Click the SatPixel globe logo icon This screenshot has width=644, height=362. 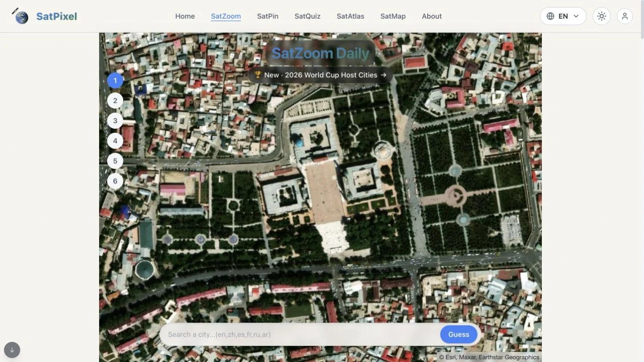click(21, 16)
